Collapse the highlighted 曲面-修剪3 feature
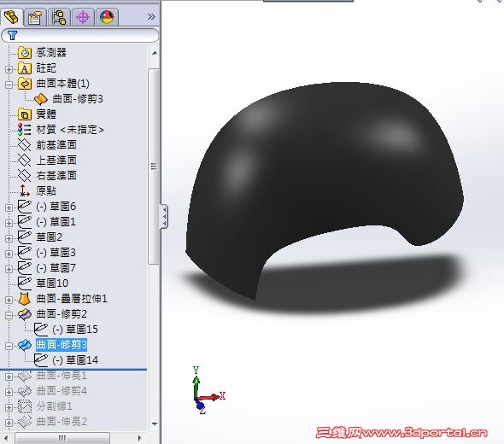Image resolution: width=504 pixels, height=444 pixels. click(x=9, y=346)
